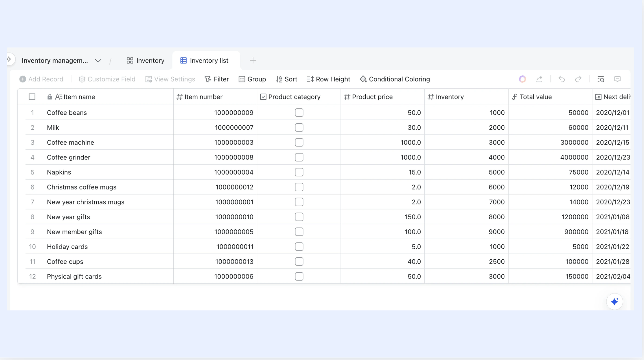Image resolution: width=644 pixels, height=360 pixels.
Task: Select the 2500 inventory cell
Action: (x=467, y=262)
